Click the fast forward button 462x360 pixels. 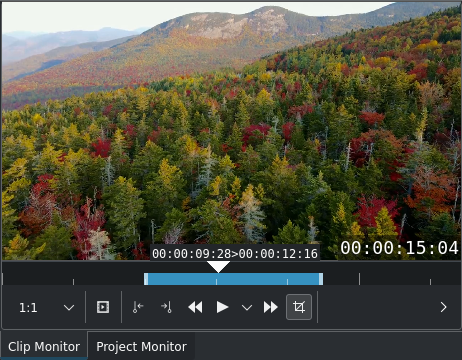(270, 307)
